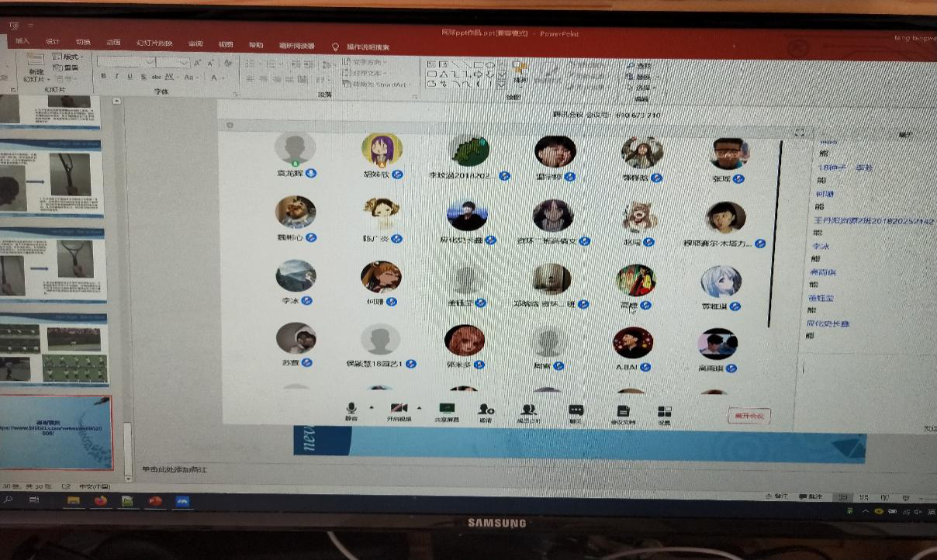The image size is (937, 560).
Task: Apply Italic formatting in PowerPoint ribbon
Action: pos(116,77)
